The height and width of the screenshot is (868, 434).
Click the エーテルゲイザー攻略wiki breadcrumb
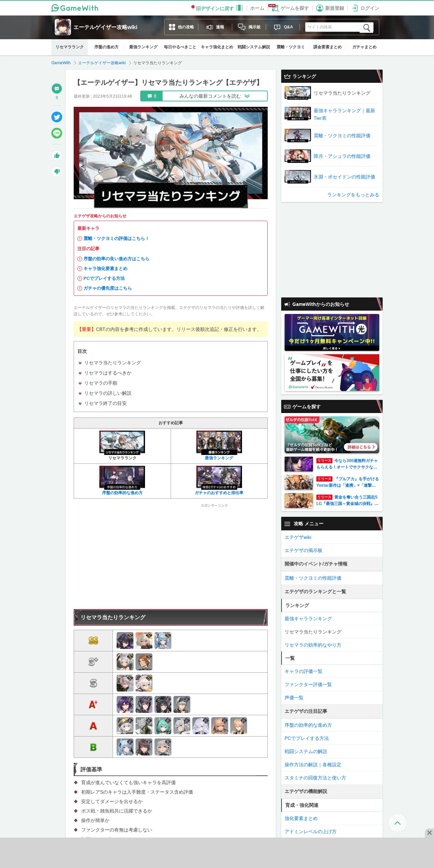pyautogui.click(x=102, y=63)
